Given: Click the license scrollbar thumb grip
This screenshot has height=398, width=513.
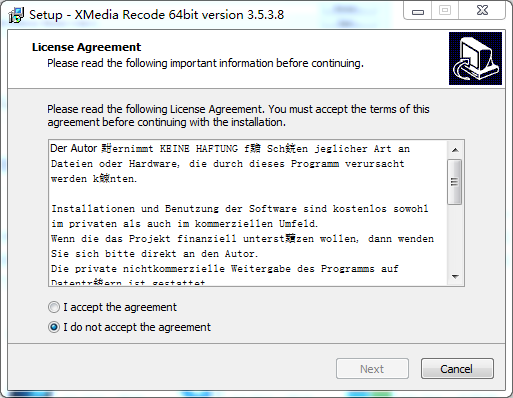Looking at the screenshot, I should click(x=454, y=182).
